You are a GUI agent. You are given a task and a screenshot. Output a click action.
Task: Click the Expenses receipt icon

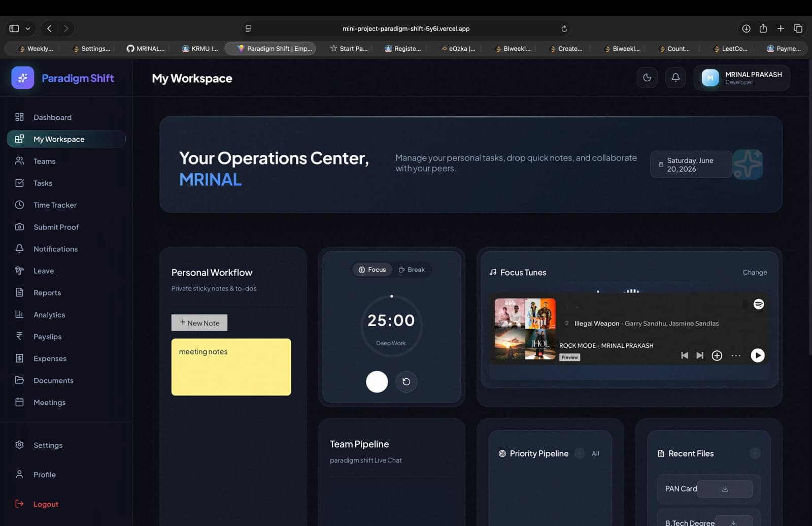pos(19,358)
